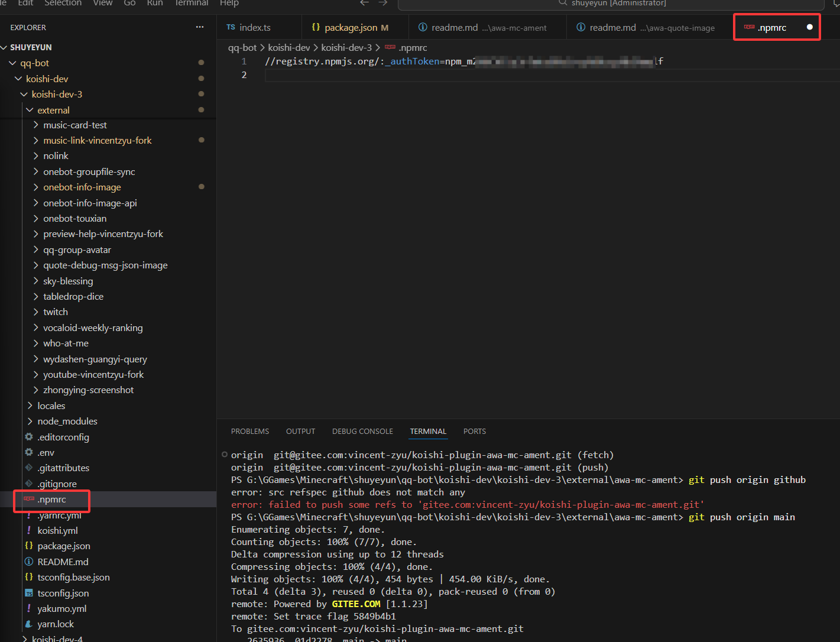
Task: Switch to the DEBUG CONSOLE panel
Action: tap(362, 432)
